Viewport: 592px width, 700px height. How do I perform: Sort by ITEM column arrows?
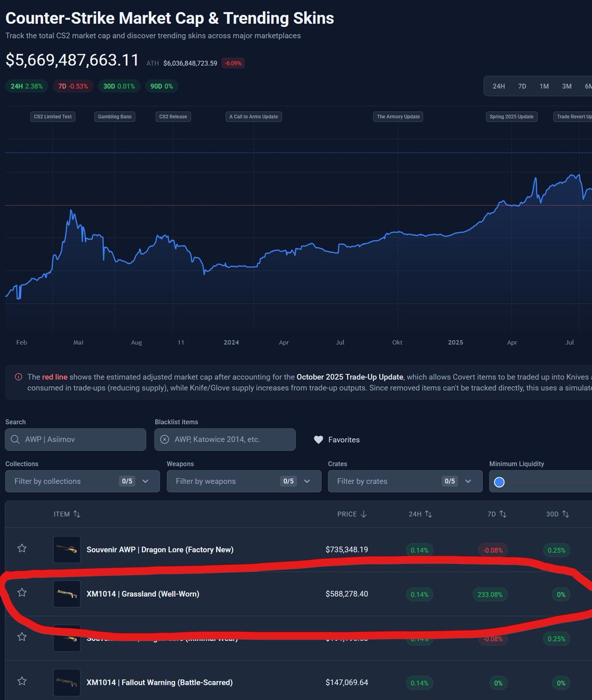pos(76,514)
